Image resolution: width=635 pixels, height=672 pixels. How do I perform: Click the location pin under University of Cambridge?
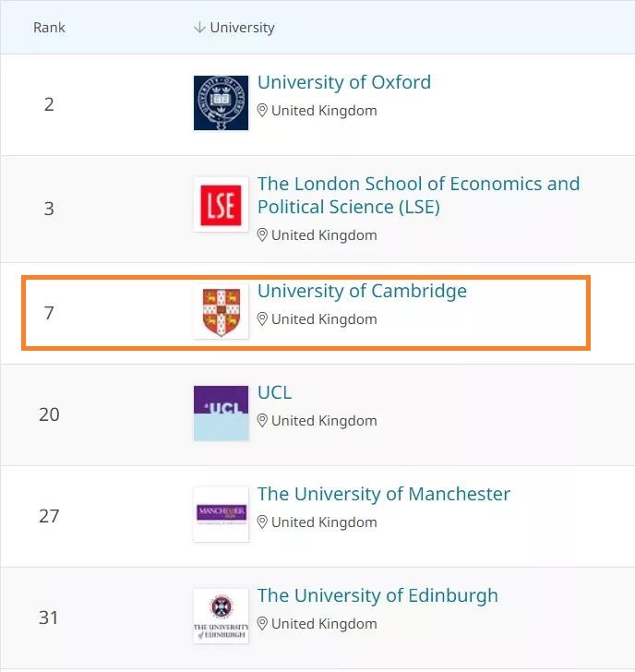point(262,319)
